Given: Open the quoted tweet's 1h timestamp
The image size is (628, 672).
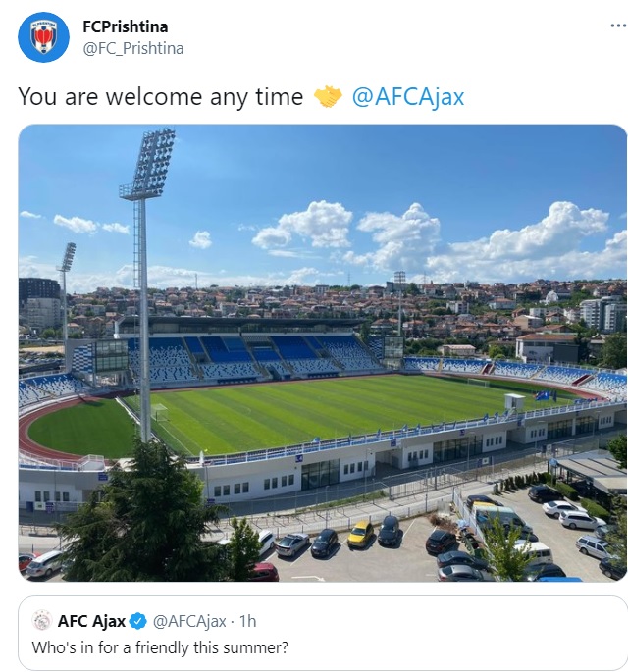Looking at the screenshot, I should [248, 621].
